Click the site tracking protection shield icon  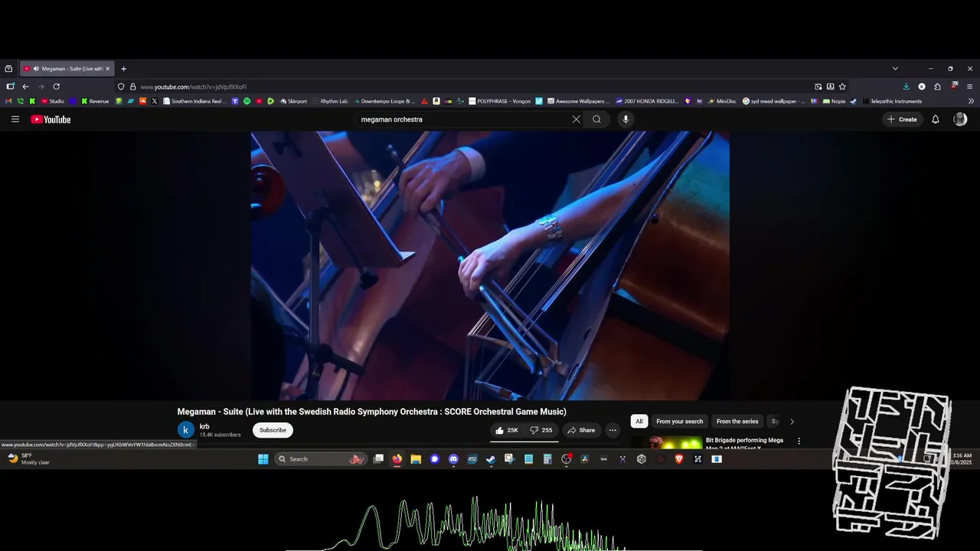121,86
